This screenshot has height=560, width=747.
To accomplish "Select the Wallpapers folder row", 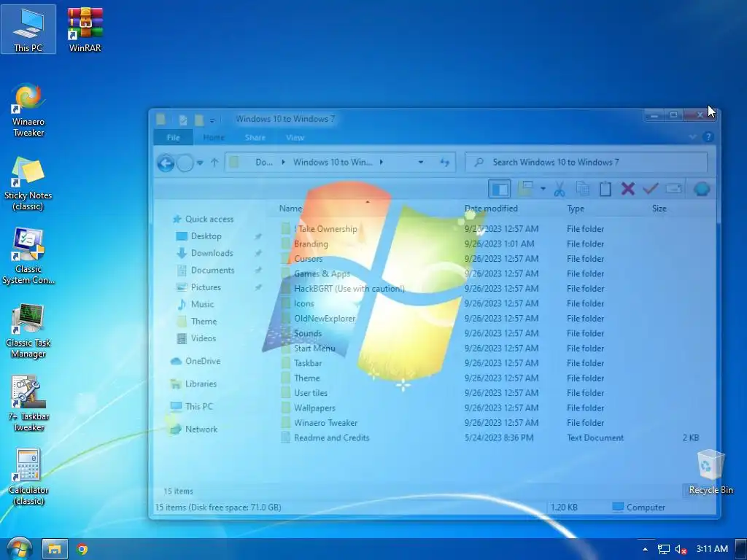I will pos(491,408).
